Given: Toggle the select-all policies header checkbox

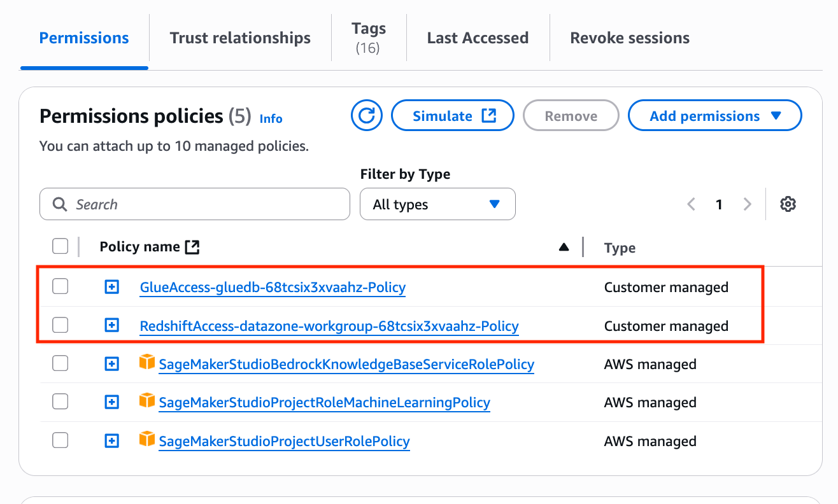Looking at the screenshot, I should pyautogui.click(x=60, y=246).
